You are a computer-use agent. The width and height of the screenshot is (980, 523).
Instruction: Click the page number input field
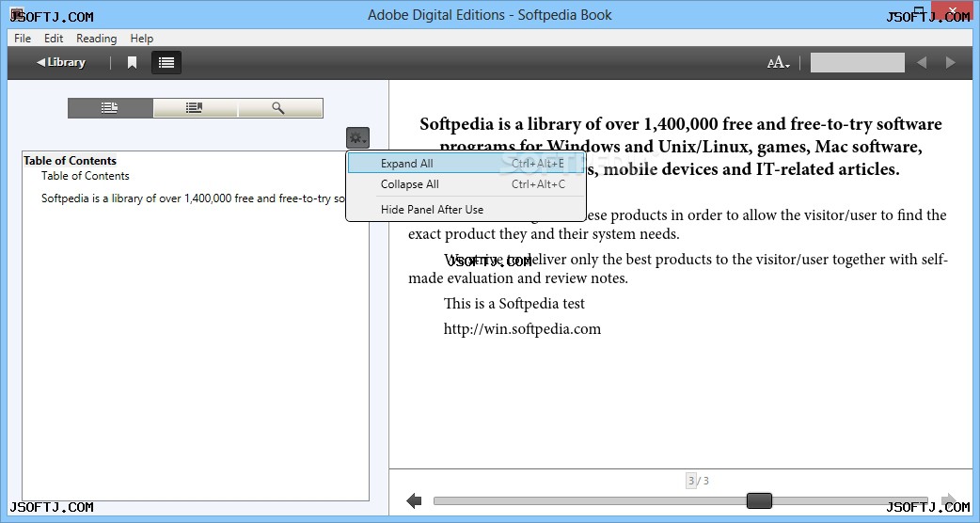857,62
